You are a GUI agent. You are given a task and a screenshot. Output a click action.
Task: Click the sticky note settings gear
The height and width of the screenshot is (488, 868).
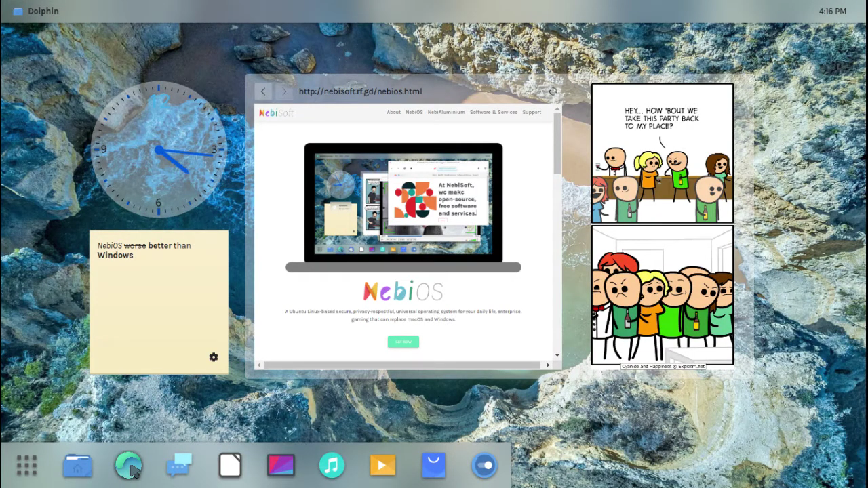point(214,357)
